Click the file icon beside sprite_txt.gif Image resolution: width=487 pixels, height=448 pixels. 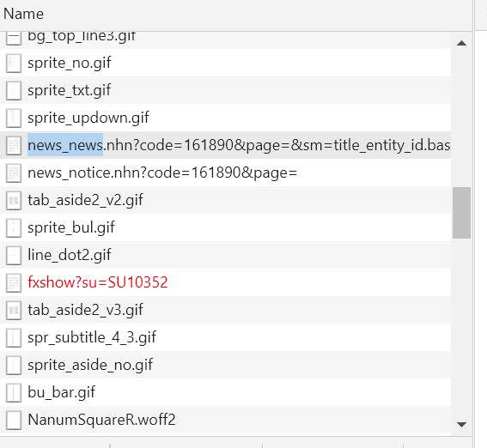point(14,91)
